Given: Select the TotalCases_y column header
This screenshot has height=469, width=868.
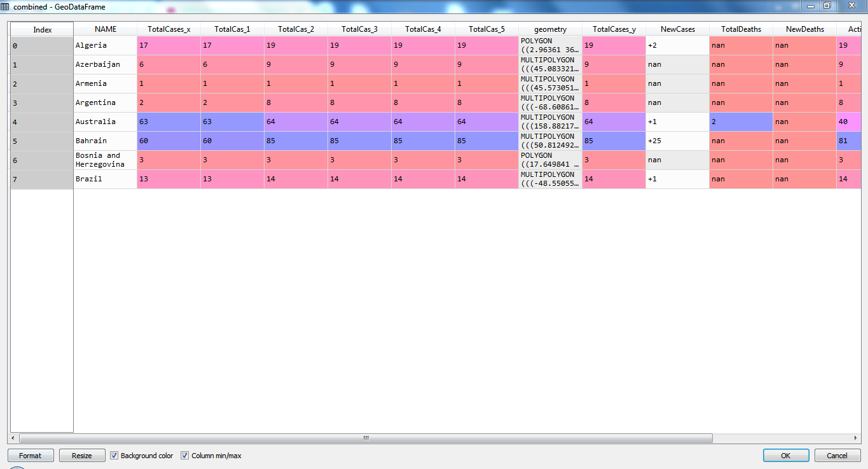Looking at the screenshot, I should click(614, 29).
